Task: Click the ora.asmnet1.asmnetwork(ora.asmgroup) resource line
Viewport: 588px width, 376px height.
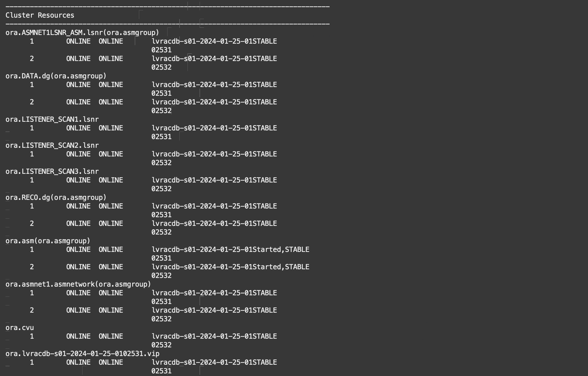Action: 78,284
